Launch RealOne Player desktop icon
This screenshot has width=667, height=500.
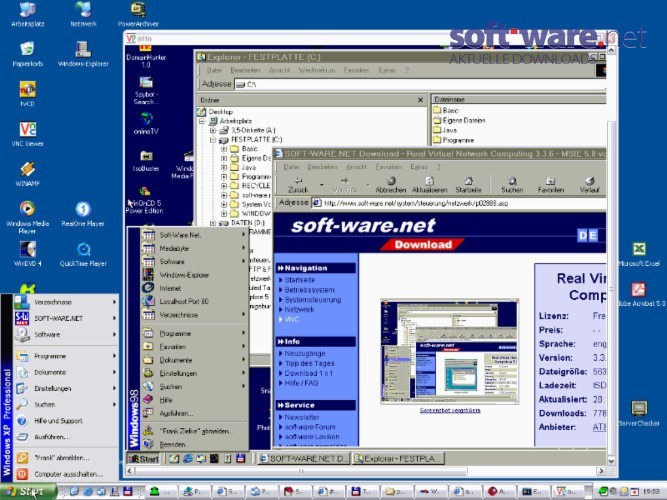pyautogui.click(x=83, y=215)
